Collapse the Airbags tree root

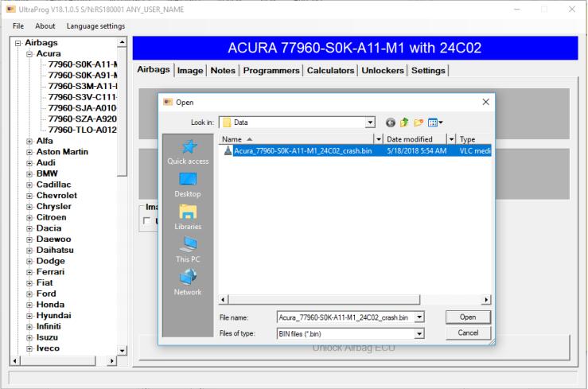pyautogui.click(x=18, y=43)
